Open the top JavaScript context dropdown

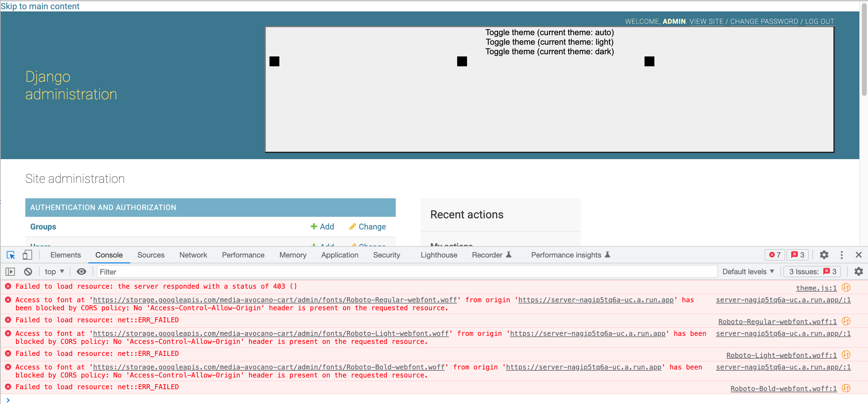tap(54, 272)
